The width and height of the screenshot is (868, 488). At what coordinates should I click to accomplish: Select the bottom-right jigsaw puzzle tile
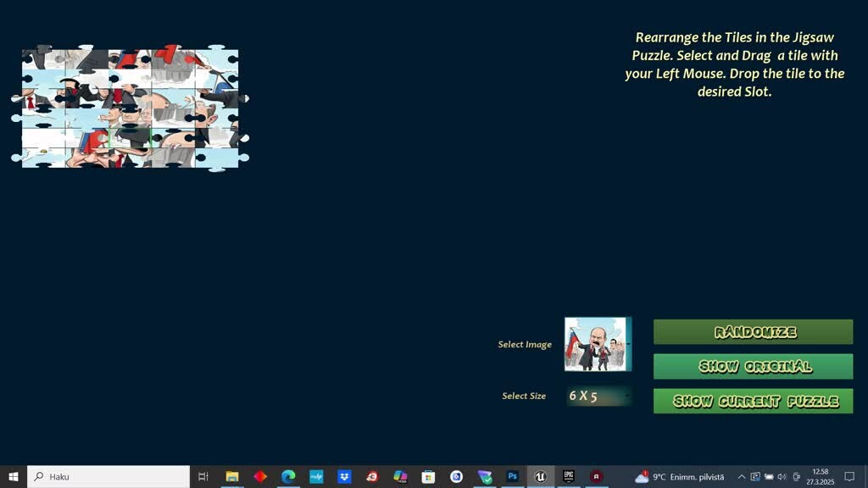[x=217, y=158]
